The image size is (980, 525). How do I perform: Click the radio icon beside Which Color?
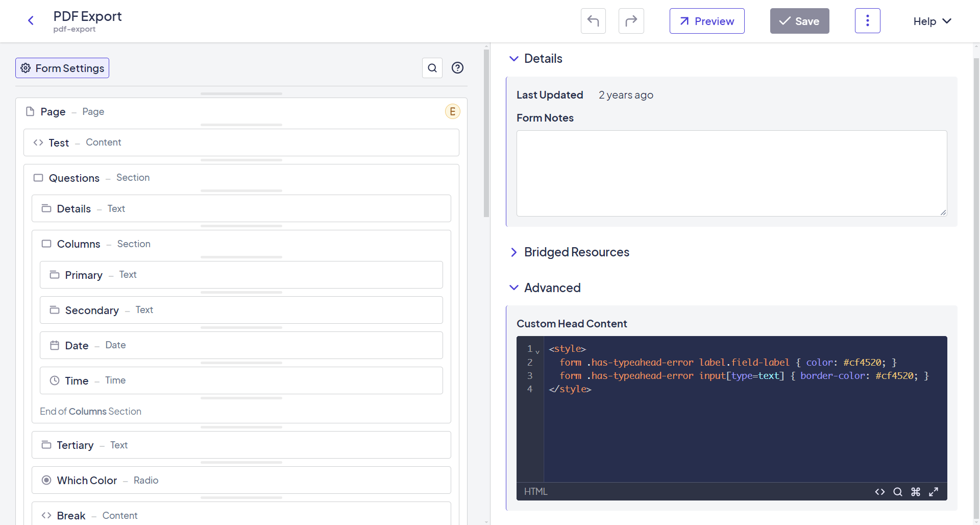(x=46, y=480)
